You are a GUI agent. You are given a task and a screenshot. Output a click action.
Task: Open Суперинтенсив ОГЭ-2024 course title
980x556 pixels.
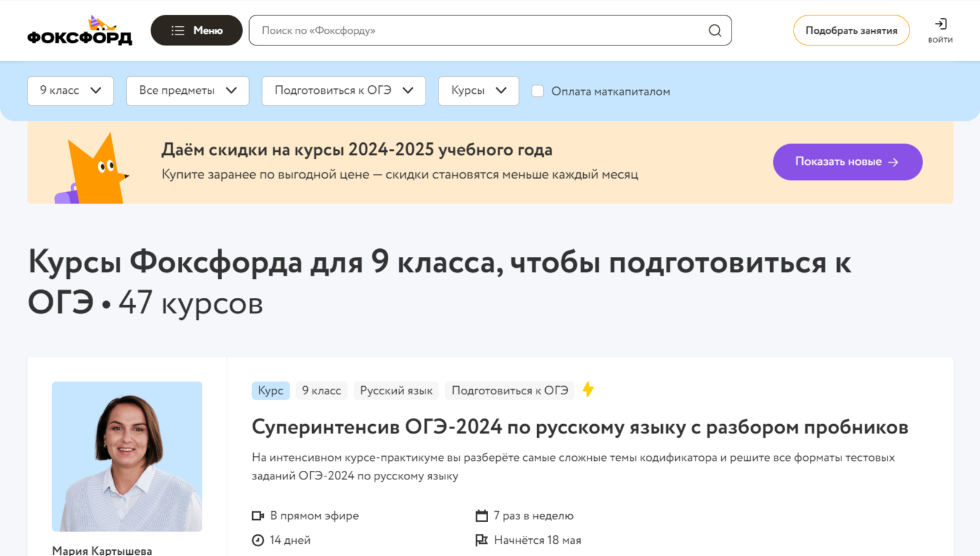pyautogui.click(x=580, y=427)
